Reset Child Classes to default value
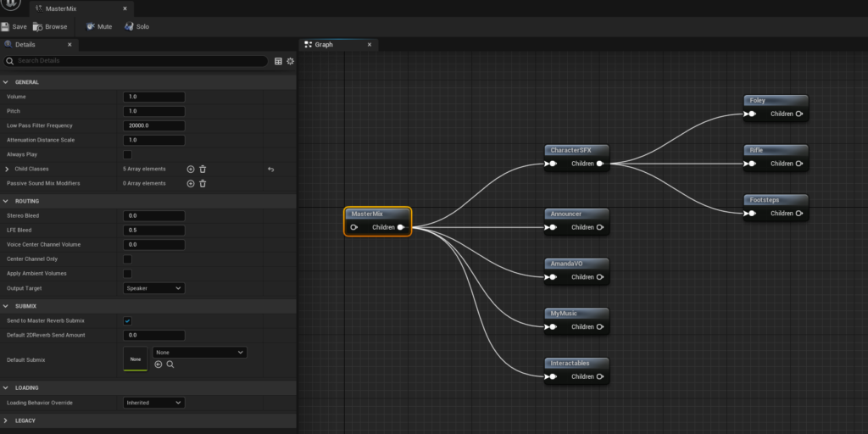The image size is (868, 434). (x=271, y=170)
